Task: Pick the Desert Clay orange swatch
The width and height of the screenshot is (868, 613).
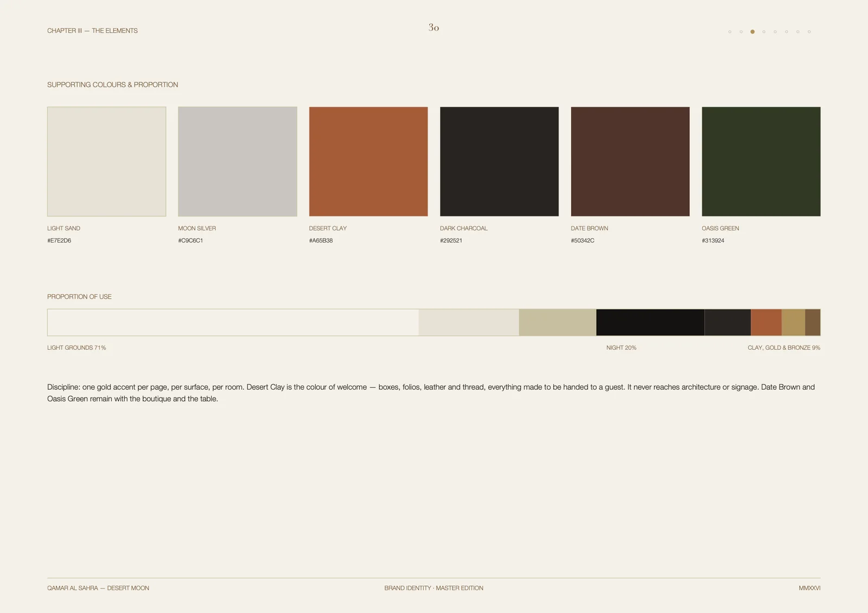Action: tap(368, 161)
